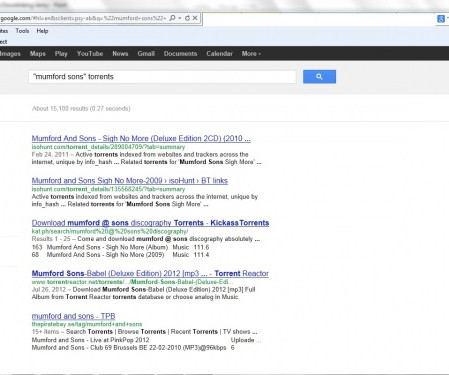Screen dimensions: 449x375
Task: Click Mumford and Sons - Live at PinkPop 2012
Action: pyautogui.click(x=90, y=340)
